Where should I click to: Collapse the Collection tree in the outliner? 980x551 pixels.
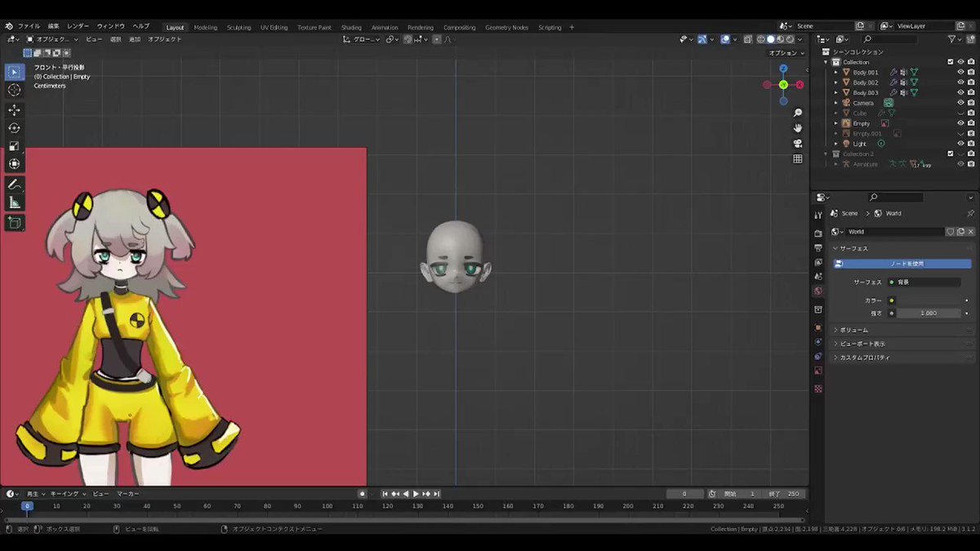click(x=827, y=61)
